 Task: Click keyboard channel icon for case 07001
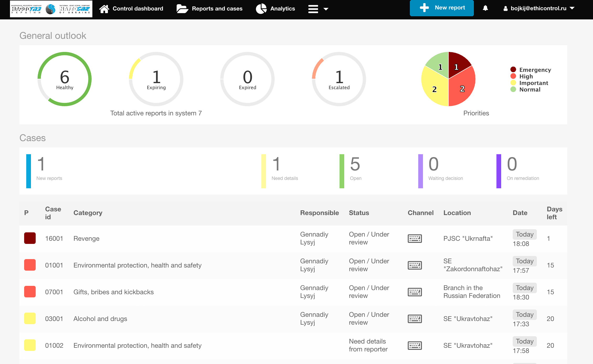pyautogui.click(x=415, y=292)
